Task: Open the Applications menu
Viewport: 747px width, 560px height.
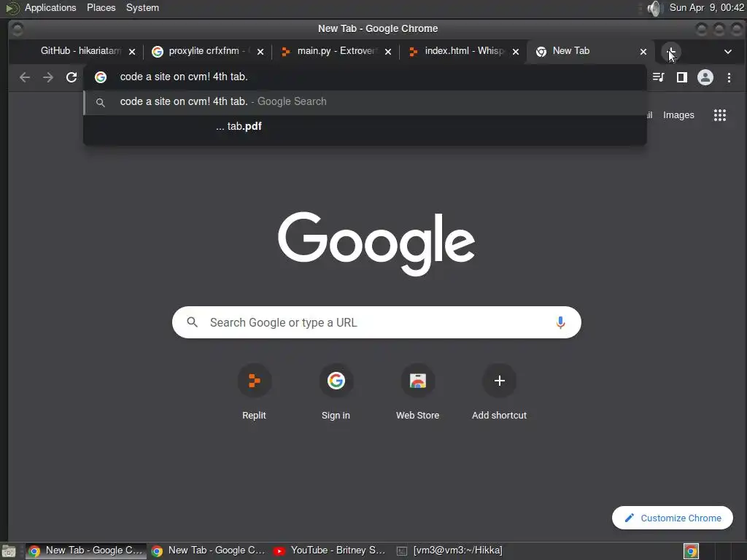Action: 50,7
